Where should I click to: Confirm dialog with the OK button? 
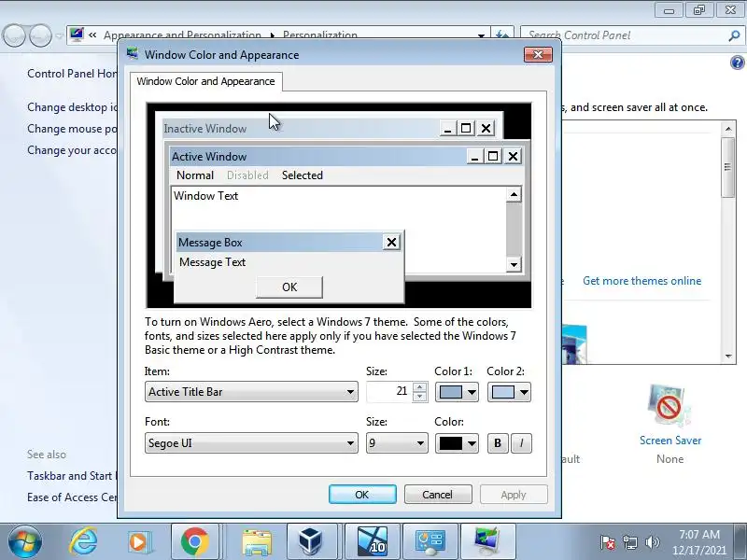pyautogui.click(x=362, y=495)
